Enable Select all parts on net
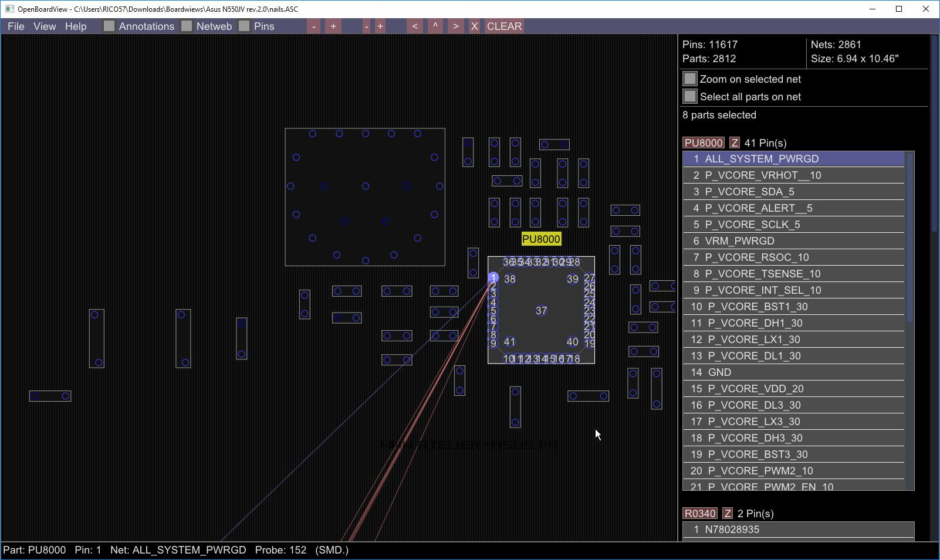The width and height of the screenshot is (940, 560). [x=690, y=96]
